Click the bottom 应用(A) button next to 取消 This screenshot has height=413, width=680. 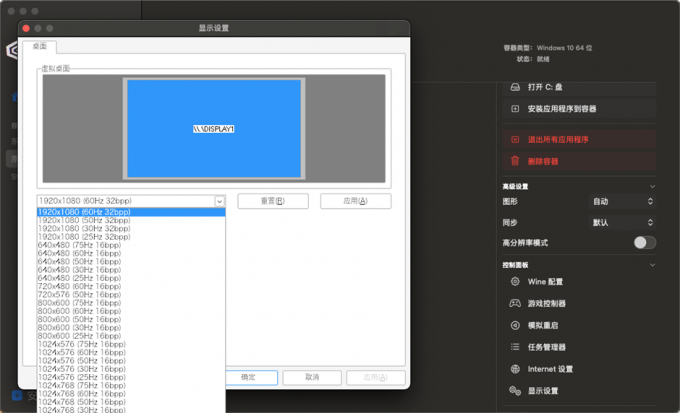[376, 377]
